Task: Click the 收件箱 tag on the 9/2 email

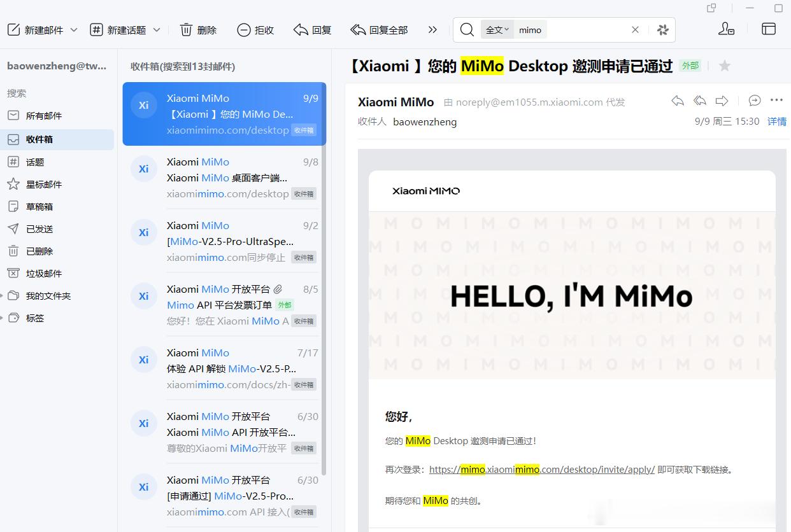Action: (x=304, y=258)
